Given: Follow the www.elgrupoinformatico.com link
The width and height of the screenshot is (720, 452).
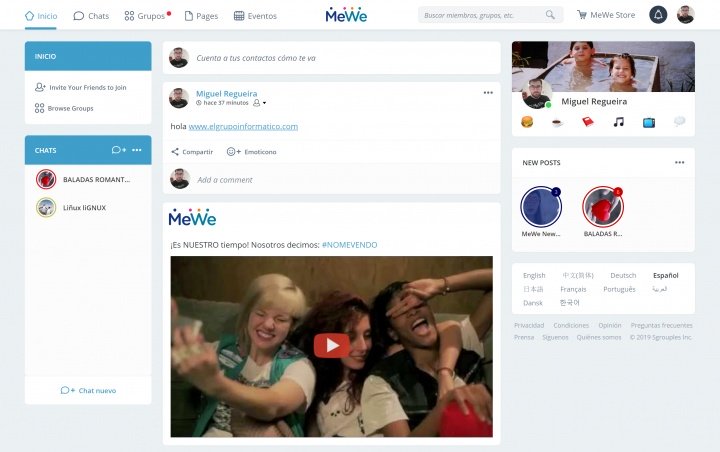Looking at the screenshot, I should (243, 126).
